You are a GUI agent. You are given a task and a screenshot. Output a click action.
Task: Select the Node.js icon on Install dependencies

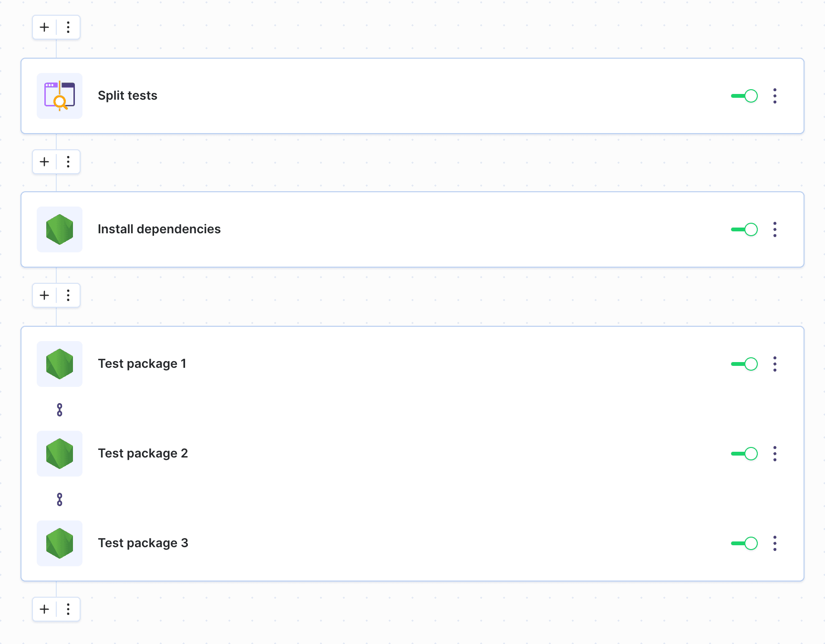[59, 229]
